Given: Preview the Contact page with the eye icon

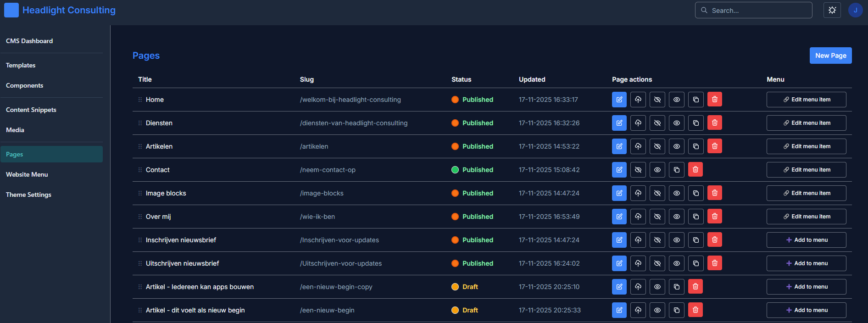Looking at the screenshot, I should [657, 170].
